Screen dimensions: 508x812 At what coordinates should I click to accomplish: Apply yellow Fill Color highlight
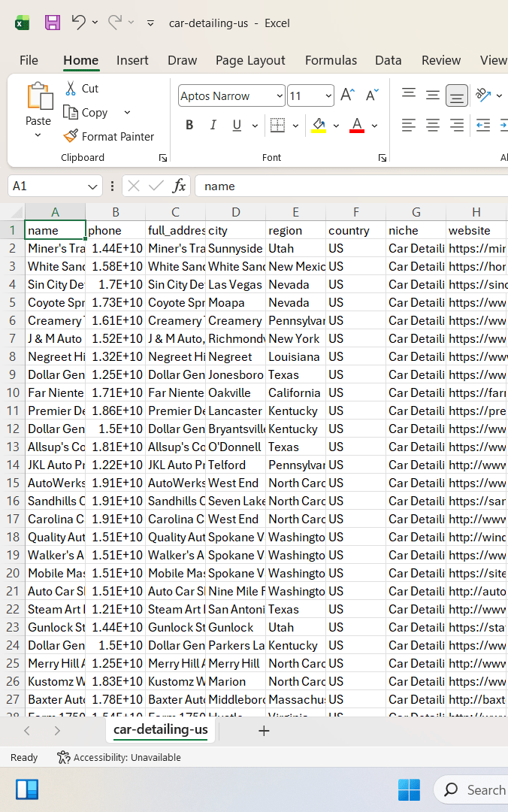319,126
